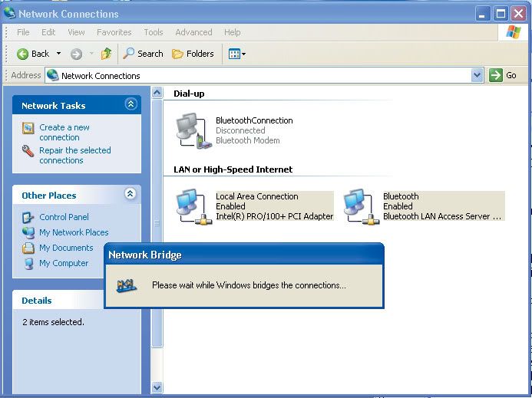
Task: Open the Forward history dropdown arrow
Action: point(91,54)
